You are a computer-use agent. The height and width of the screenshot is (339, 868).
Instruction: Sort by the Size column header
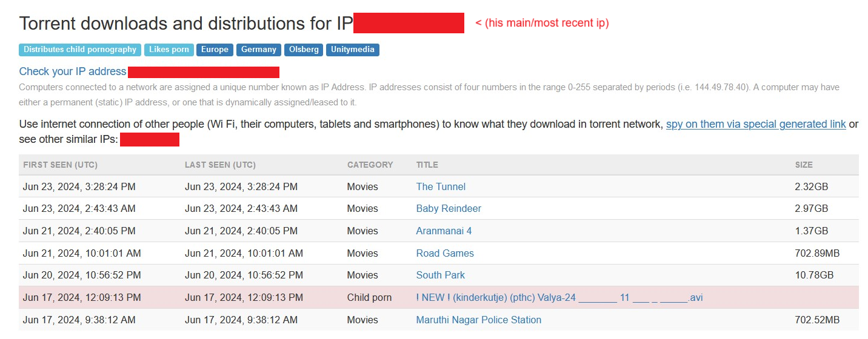click(804, 165)
